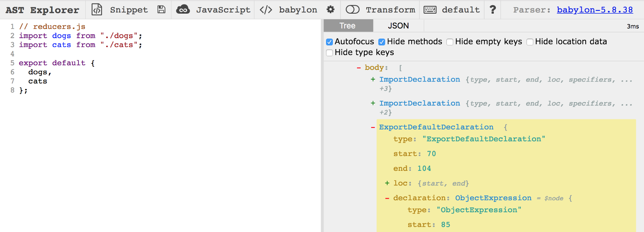
Task: Check the Hide type keys option
Action: [330, 53]
